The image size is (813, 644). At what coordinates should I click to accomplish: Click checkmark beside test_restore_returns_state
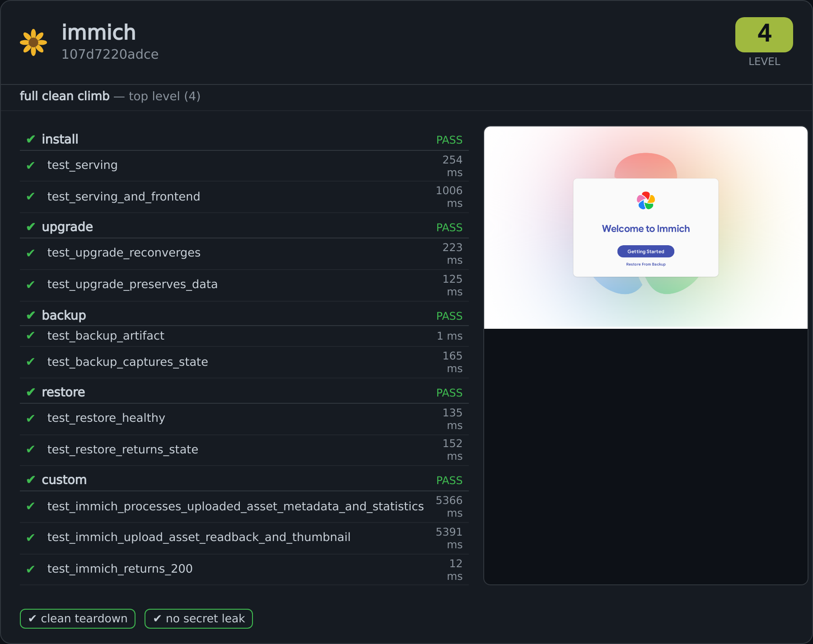point(31,449)
